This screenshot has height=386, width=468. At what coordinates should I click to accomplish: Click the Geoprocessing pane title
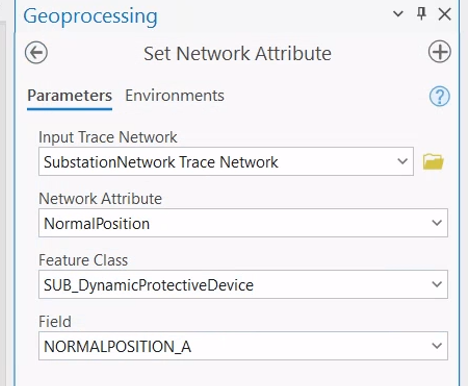click(x=90, y=16)
